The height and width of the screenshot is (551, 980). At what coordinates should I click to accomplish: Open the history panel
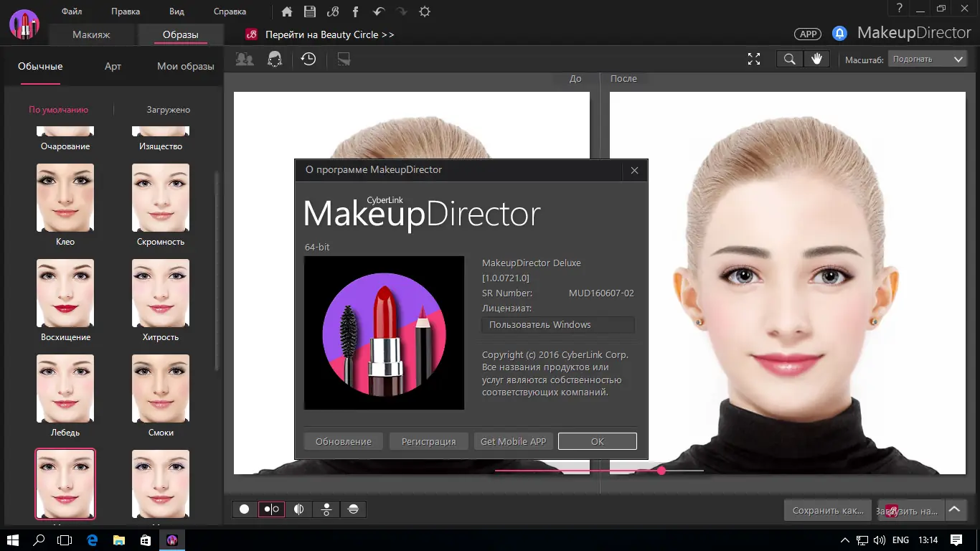point(308,59)
